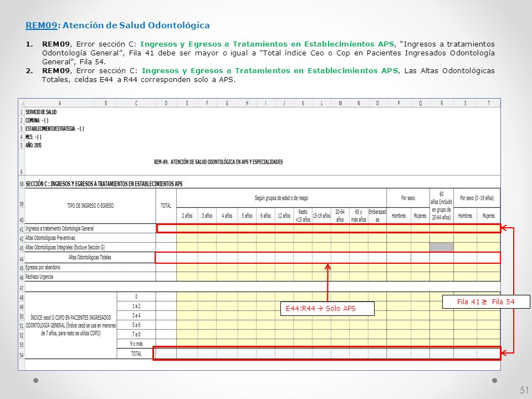Select column C header
532x399 pixels.
click(136, 103)
